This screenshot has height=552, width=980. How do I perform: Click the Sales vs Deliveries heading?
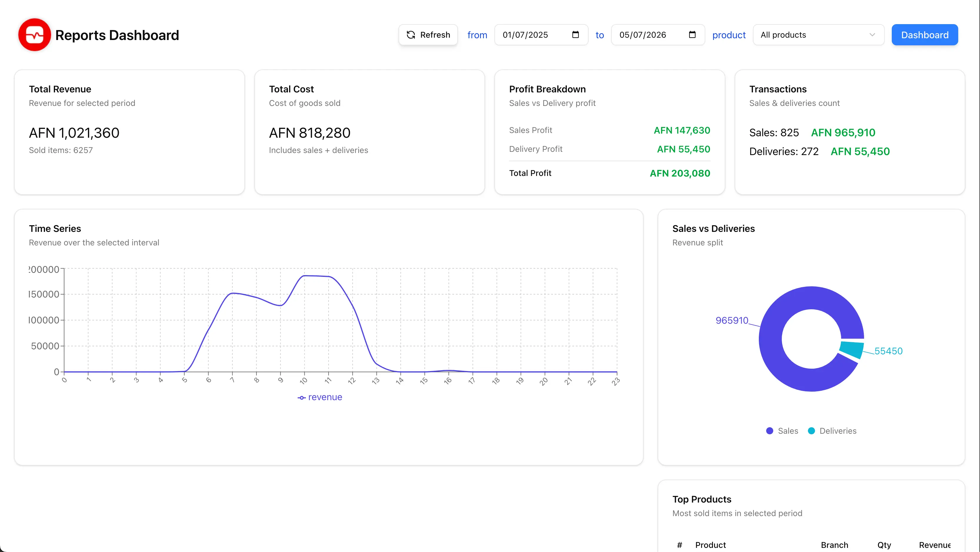coord(713,228)
